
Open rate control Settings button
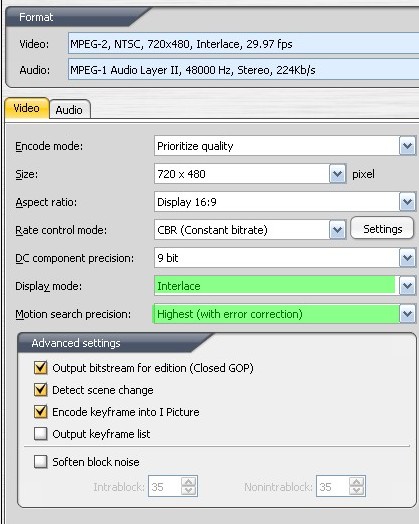(382, 229)
